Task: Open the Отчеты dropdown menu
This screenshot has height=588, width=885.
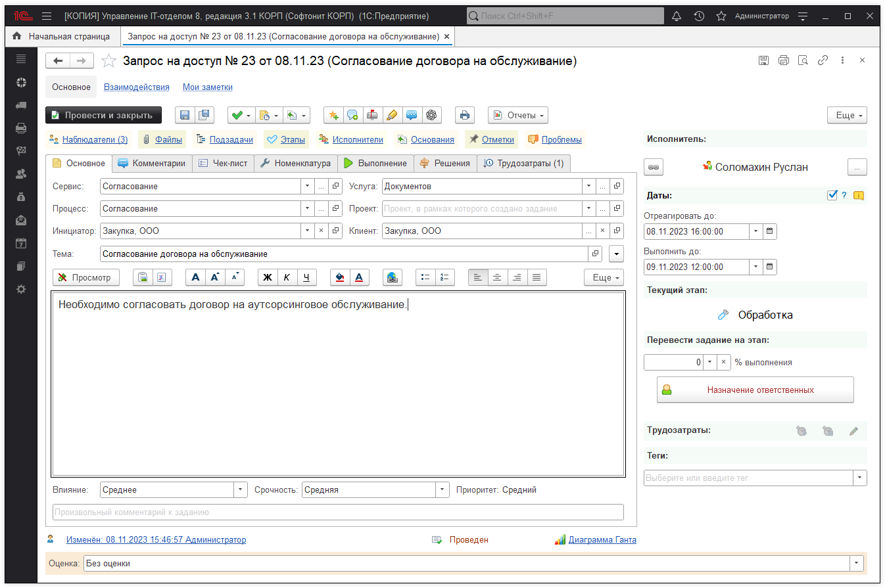Action: [518, 115]
